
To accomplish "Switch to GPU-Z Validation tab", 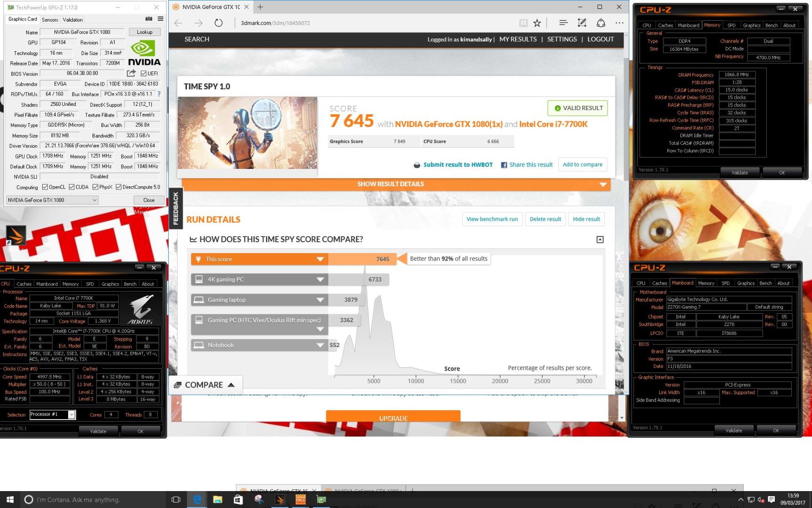I will pyautogui.click(x=73, y=20).
